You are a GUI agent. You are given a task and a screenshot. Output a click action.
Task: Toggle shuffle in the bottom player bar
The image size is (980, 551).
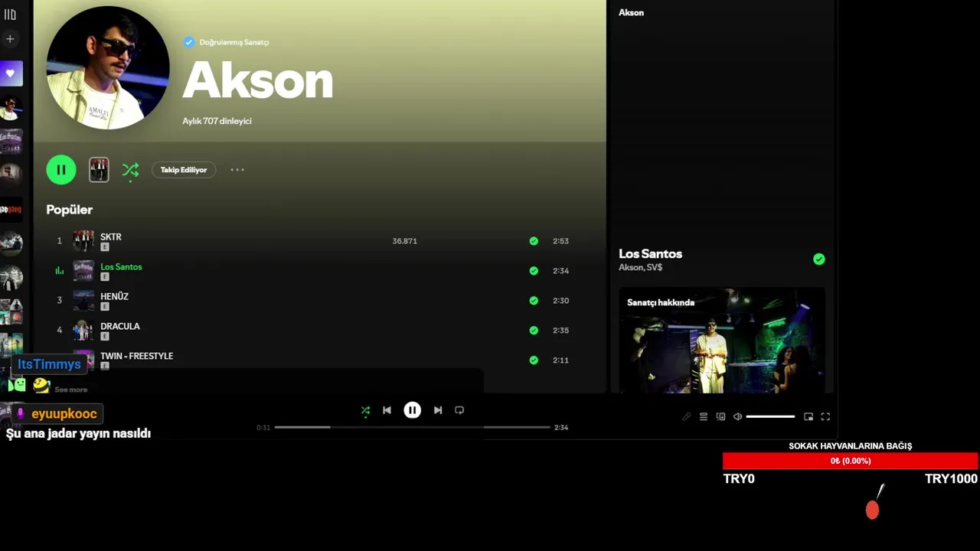(365, 411)
